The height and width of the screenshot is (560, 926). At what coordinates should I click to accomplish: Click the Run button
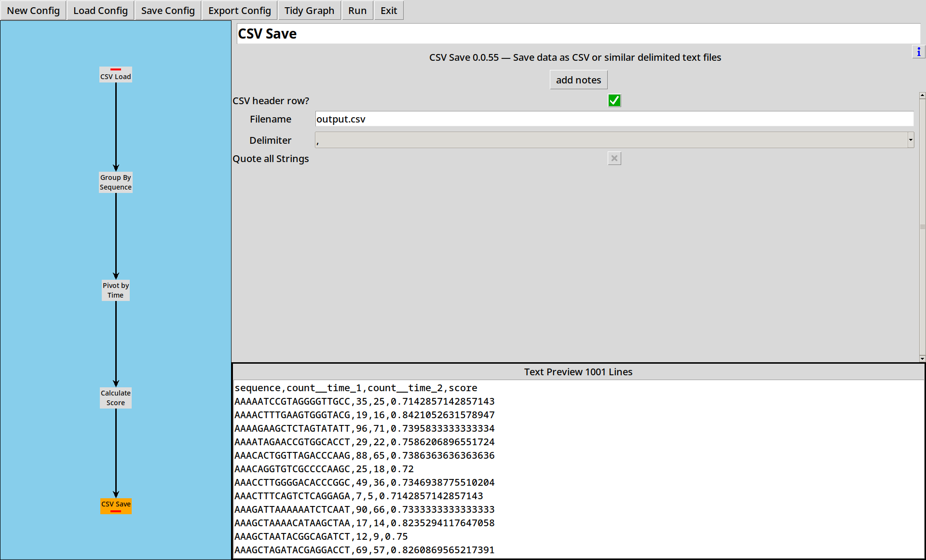pos(357,11)
